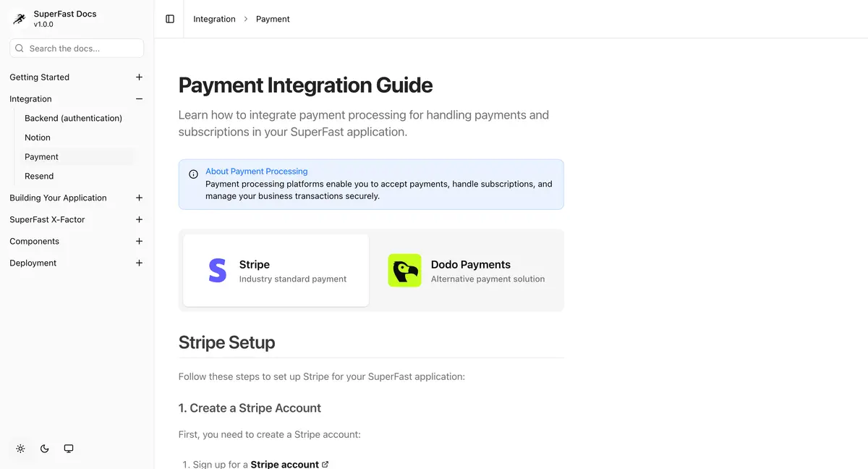Viewport: 868px width, 469px height.
Task: Expand the Getting Started section
Action: (139, 77)
